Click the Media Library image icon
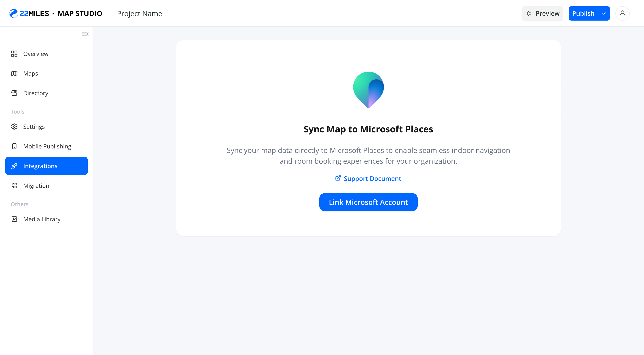644x355 pixels. (14, 219)
